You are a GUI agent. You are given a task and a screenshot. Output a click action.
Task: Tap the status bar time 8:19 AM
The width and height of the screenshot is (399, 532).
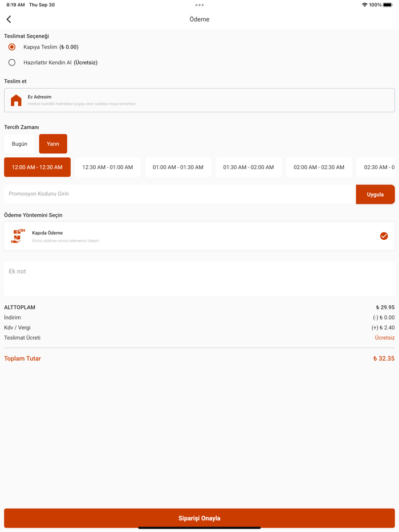[x=15, y=5]
